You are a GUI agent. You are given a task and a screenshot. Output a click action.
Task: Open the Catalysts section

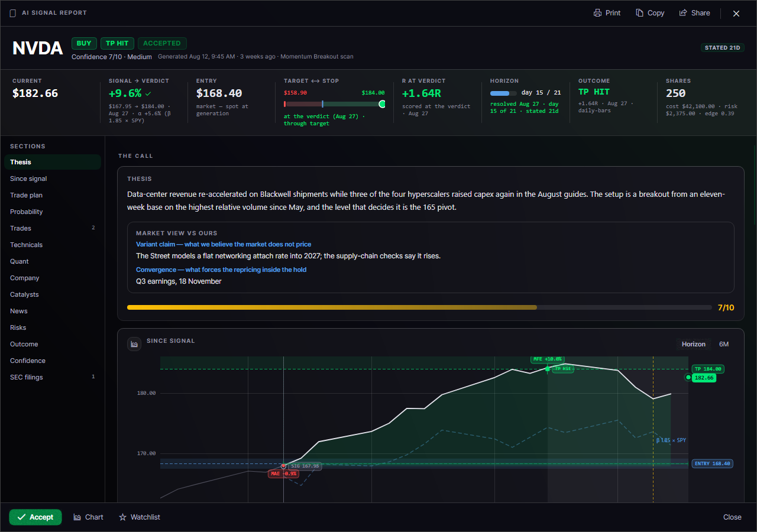click(53, 294)
